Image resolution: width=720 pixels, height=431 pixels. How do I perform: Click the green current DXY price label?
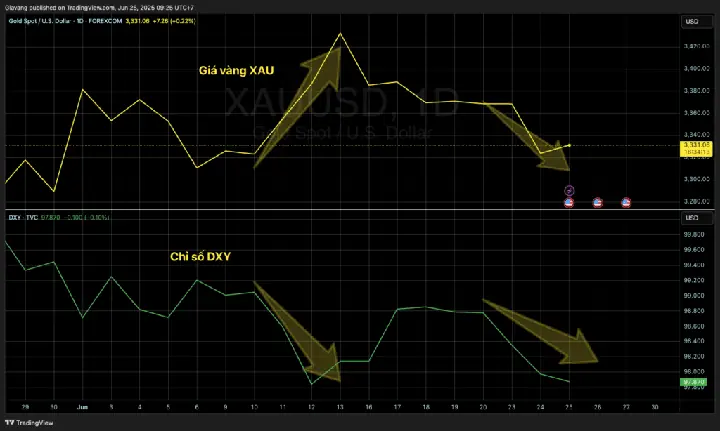coord(693,382)
